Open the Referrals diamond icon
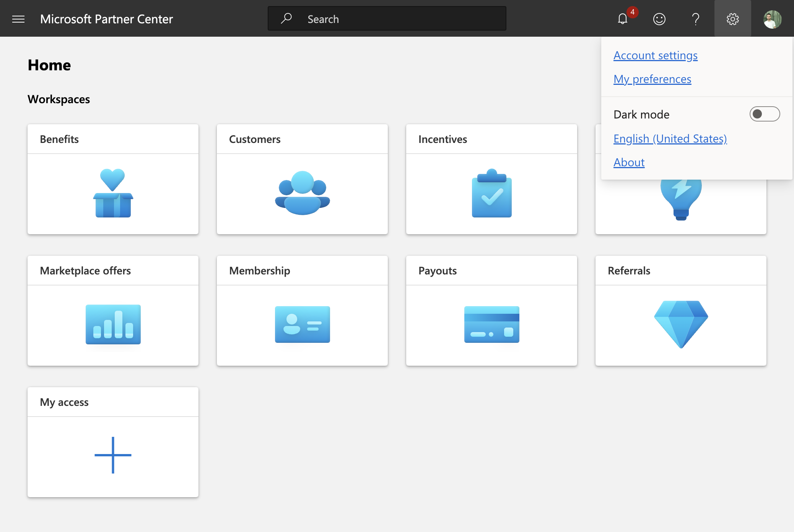794x532 pixels. (681, 324)
